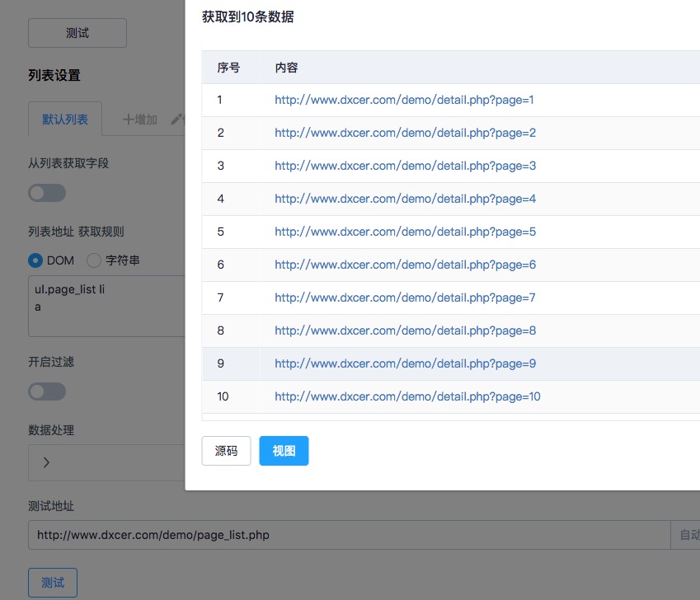Open the detail.php?page=8 link
Image resolution: width=700 pixels, height=600 pixels.
coord(406,331)
